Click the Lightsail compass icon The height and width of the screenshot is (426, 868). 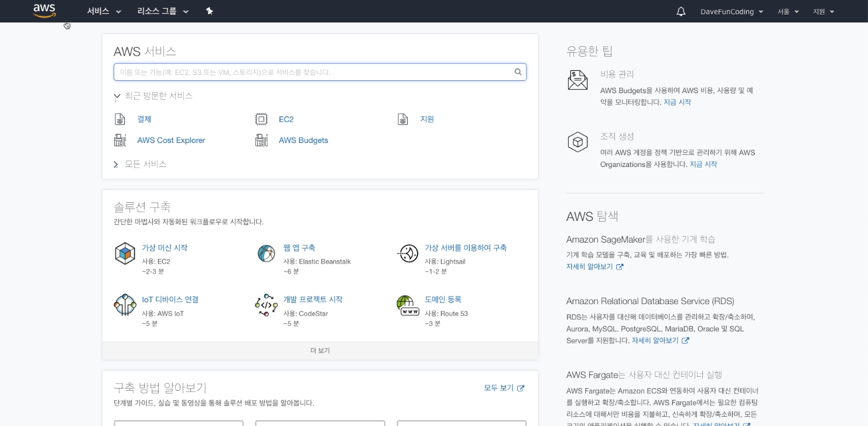[x=408, y=254]
